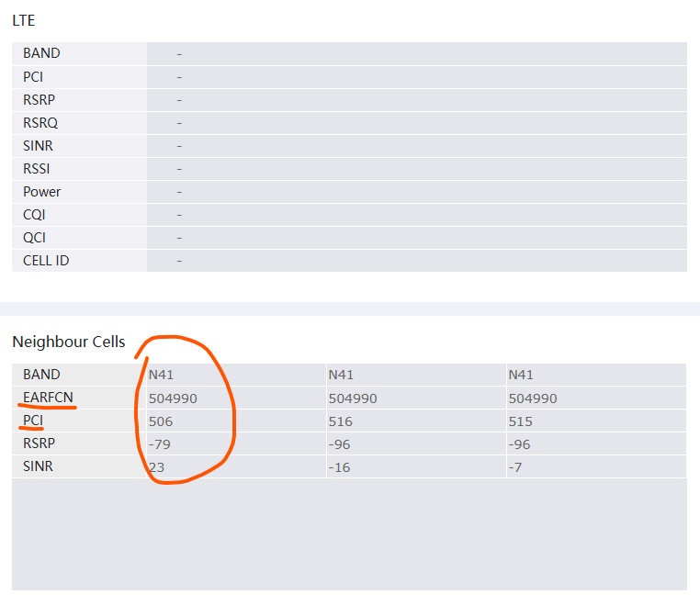The height and width of the screenshot is (606, 700).
Task: Select PCI value 506
Action: (x=161, y=421)
